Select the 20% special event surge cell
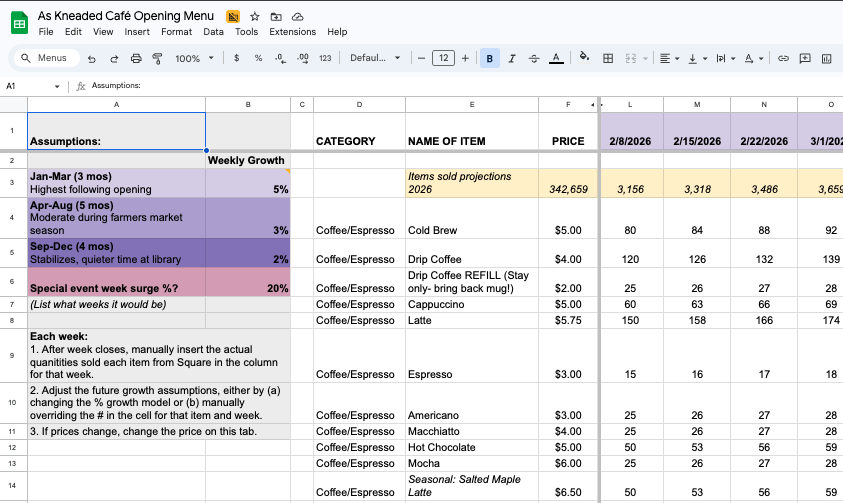Viewport: 843px width, 503px height. coord(248,282)
